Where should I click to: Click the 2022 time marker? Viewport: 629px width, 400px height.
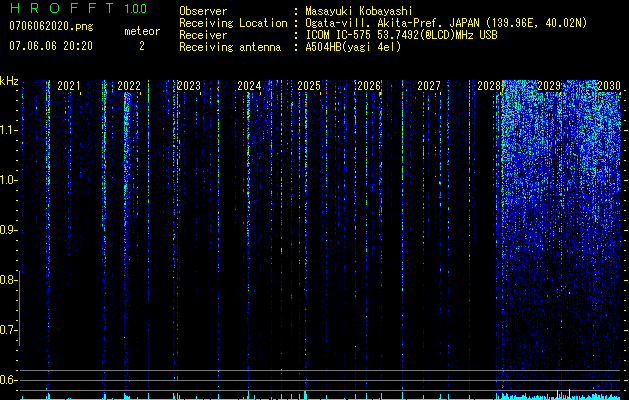pos(129,86)
